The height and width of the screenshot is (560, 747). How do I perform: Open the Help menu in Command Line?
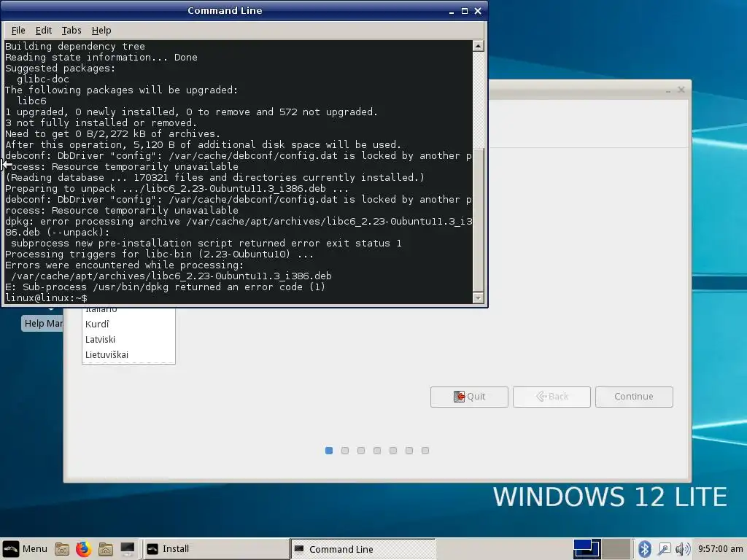[101, 31]
